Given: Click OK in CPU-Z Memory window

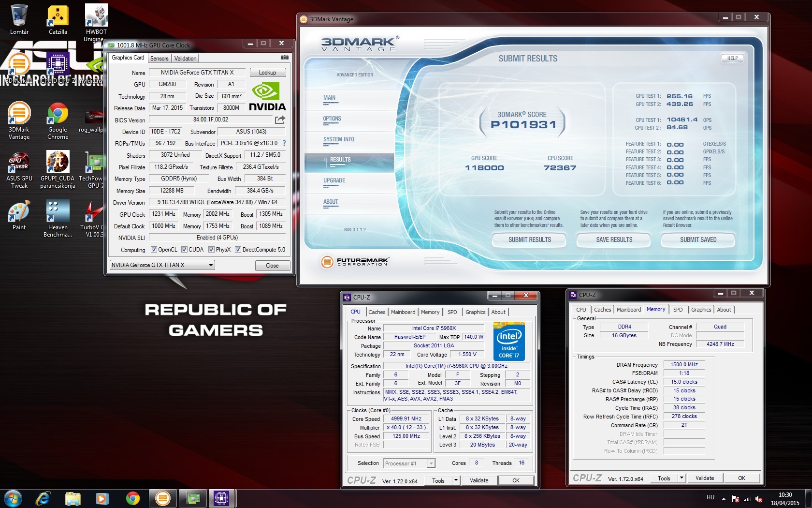Looking at the screenshot, I should [x=741, y=478].
